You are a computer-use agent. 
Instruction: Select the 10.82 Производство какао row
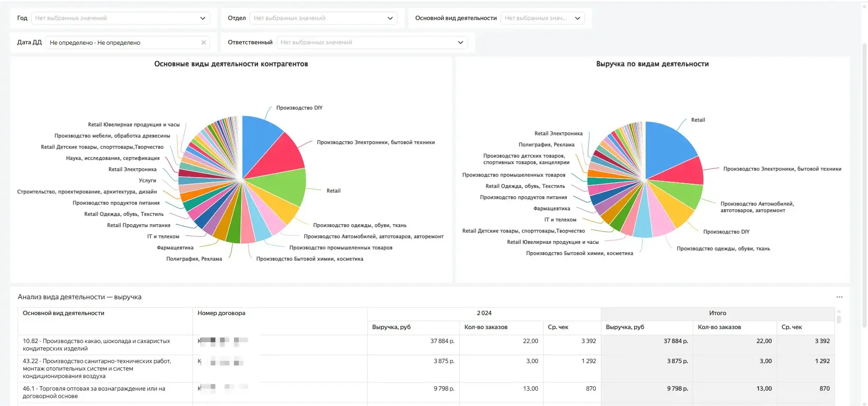pos(96,345)
